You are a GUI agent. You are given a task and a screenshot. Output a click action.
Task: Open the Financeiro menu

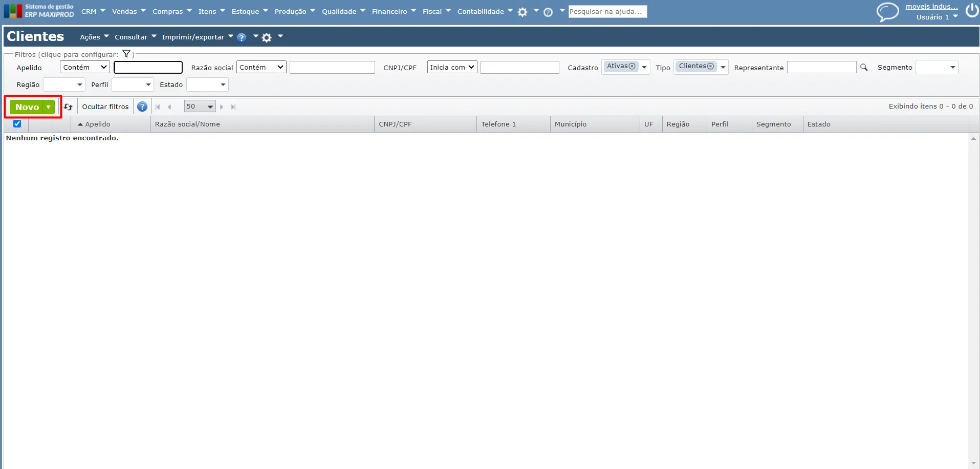point(394,11)
